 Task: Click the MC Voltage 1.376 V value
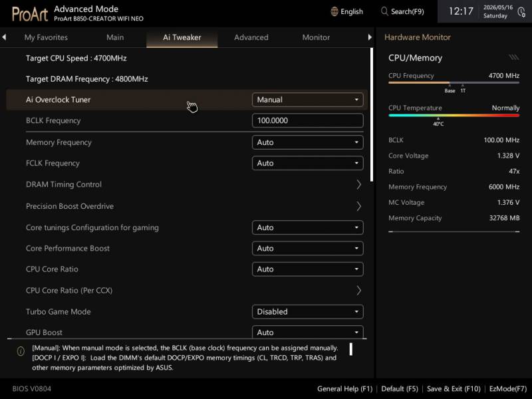click(x=508, y=203)
